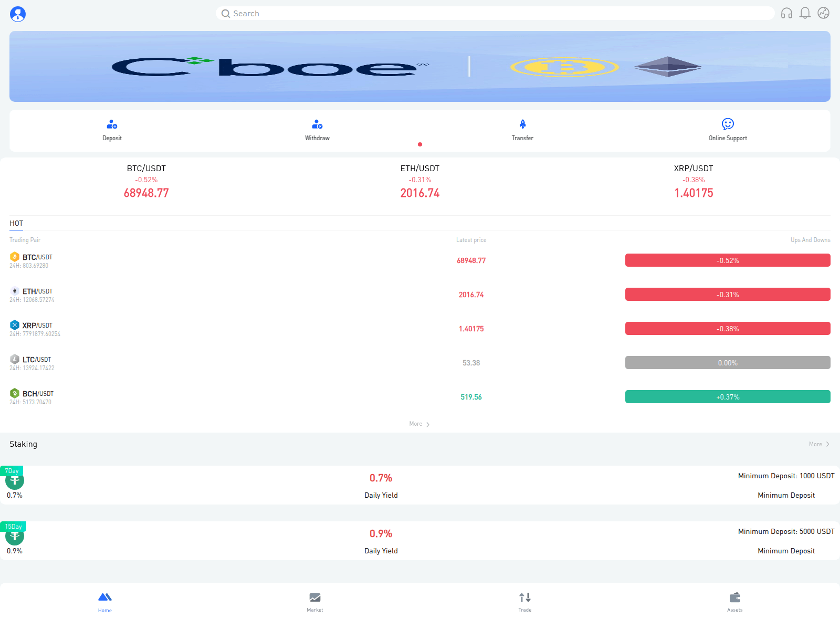Click the 68948.77 latest price in list
This screenshot has height=630, width=840.
pyautogui.click(x=471, y=261)
